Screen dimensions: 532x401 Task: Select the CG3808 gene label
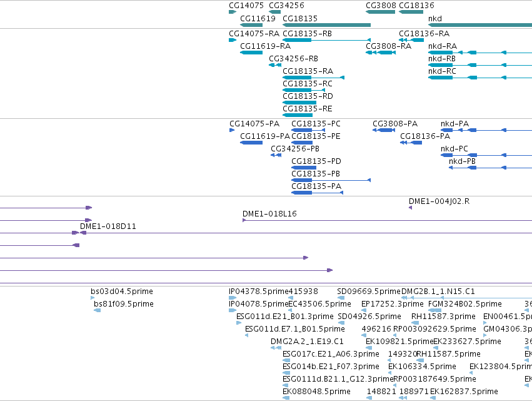pos(381,6)
